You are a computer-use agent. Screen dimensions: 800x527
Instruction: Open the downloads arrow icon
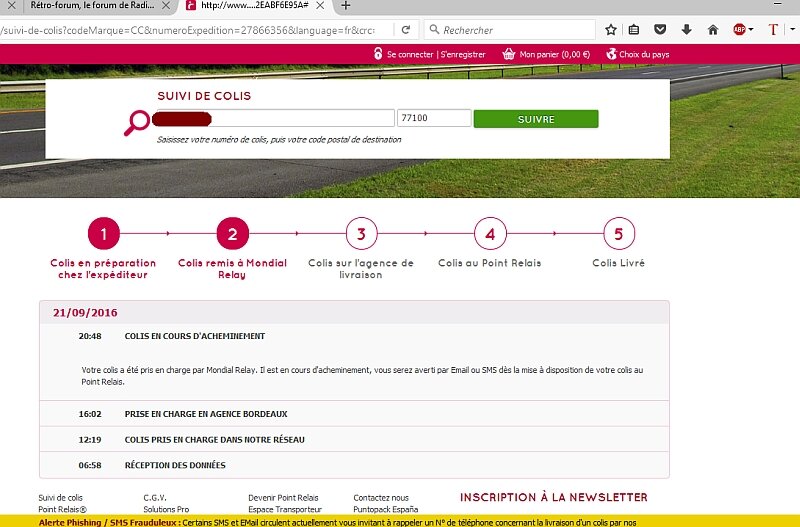click(687, 30)
